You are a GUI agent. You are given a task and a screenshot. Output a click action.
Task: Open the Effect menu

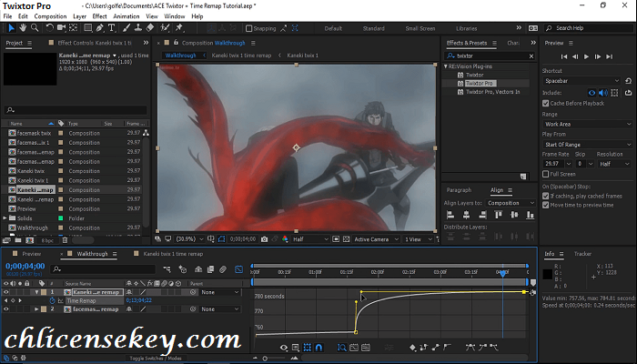99,16
